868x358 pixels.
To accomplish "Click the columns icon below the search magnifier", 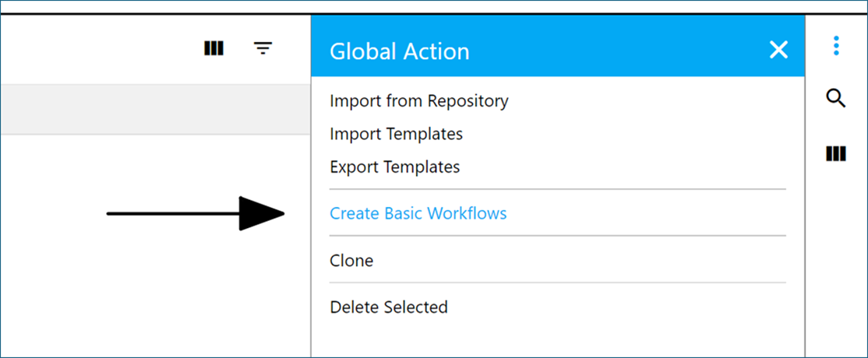I will tap(836, 153).
